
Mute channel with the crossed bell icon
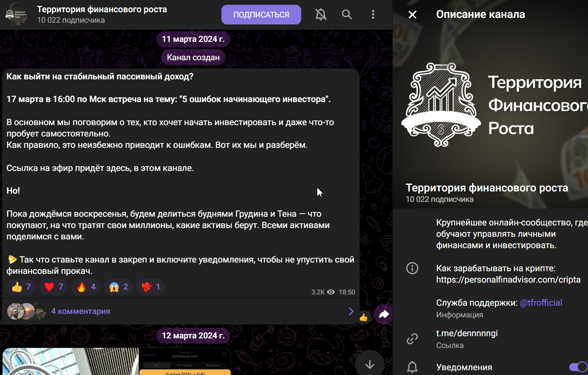click(x=321, y=14)
